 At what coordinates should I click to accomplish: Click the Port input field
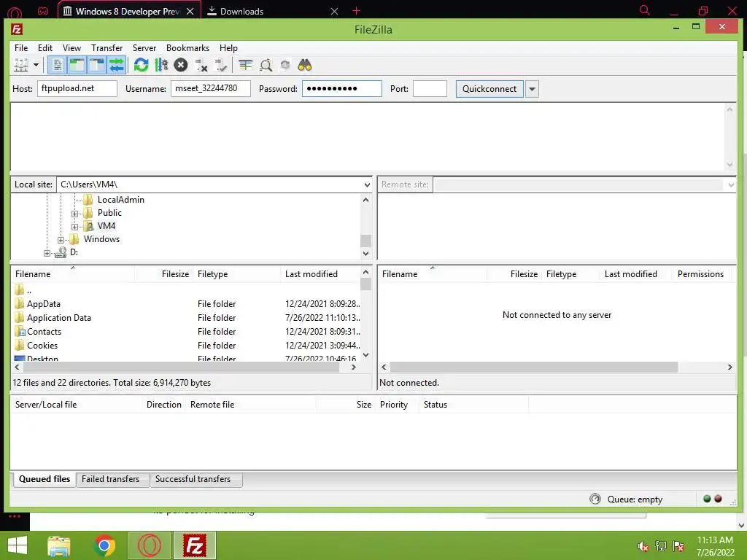pyautogui.click(x=430, y=88)
